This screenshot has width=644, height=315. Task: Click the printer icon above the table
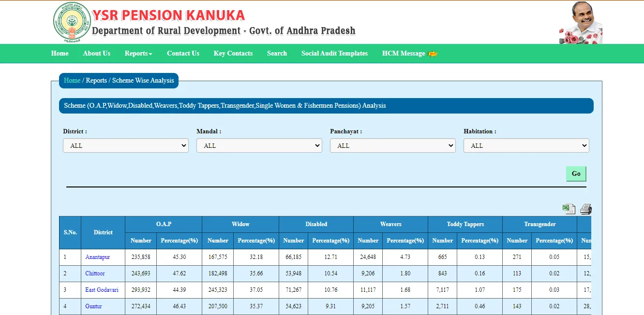[x=586, y=209]
